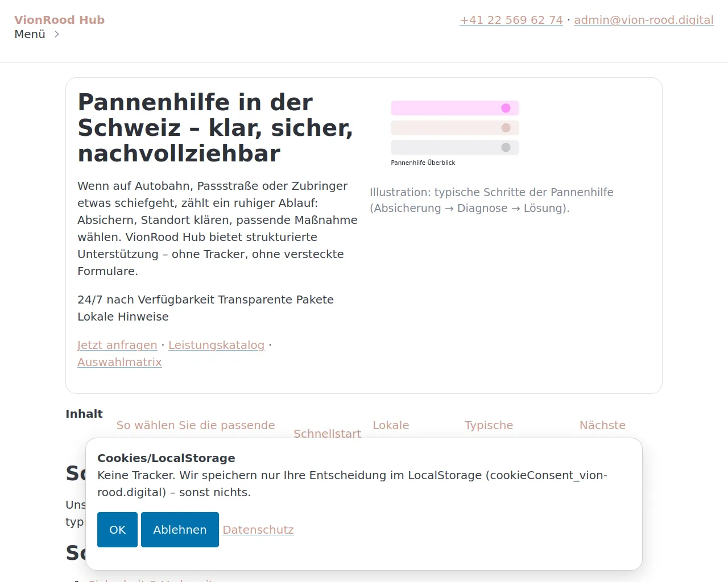Call phone number +41 22 569 62 74
Viewport: 728px width, 582px height.
[511, 20]
